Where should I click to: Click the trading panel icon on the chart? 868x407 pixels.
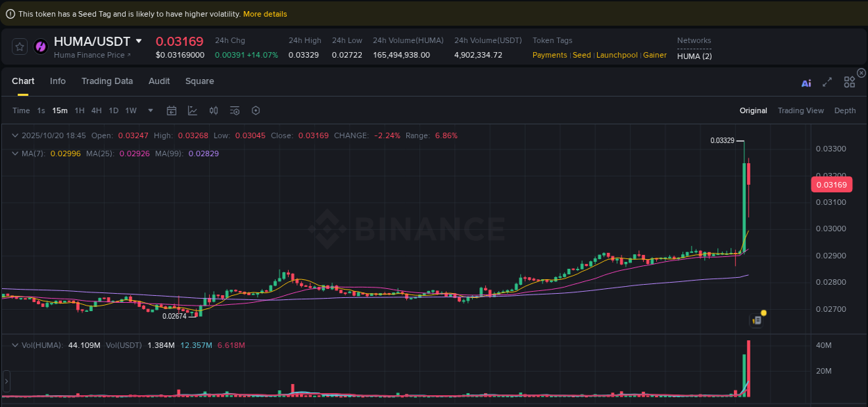tap(756, 319)
